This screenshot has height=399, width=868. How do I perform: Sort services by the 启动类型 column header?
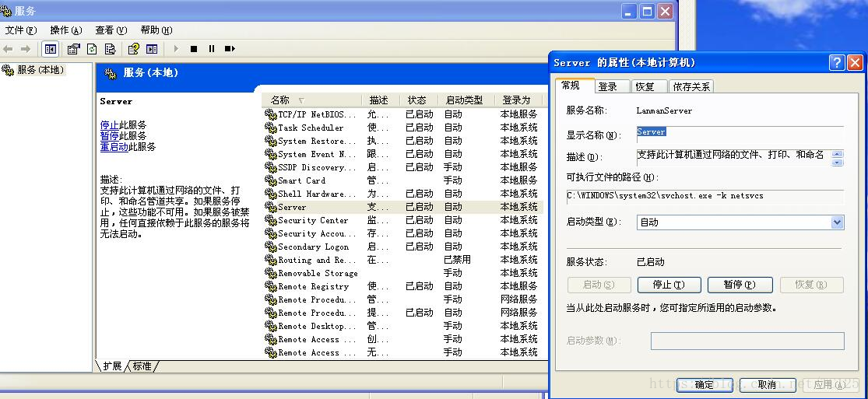[466, 100]
